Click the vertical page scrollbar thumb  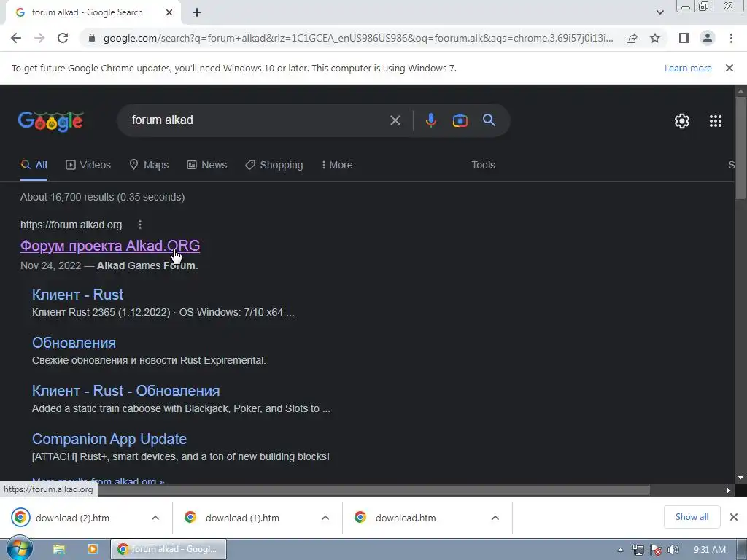tap(740, 147)
